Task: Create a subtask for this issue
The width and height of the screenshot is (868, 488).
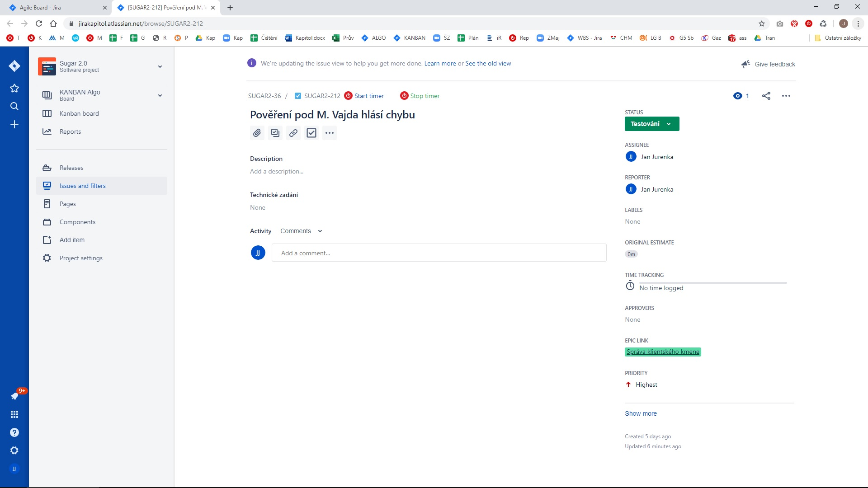Action: pyautogui.click(x=275, y=132)
